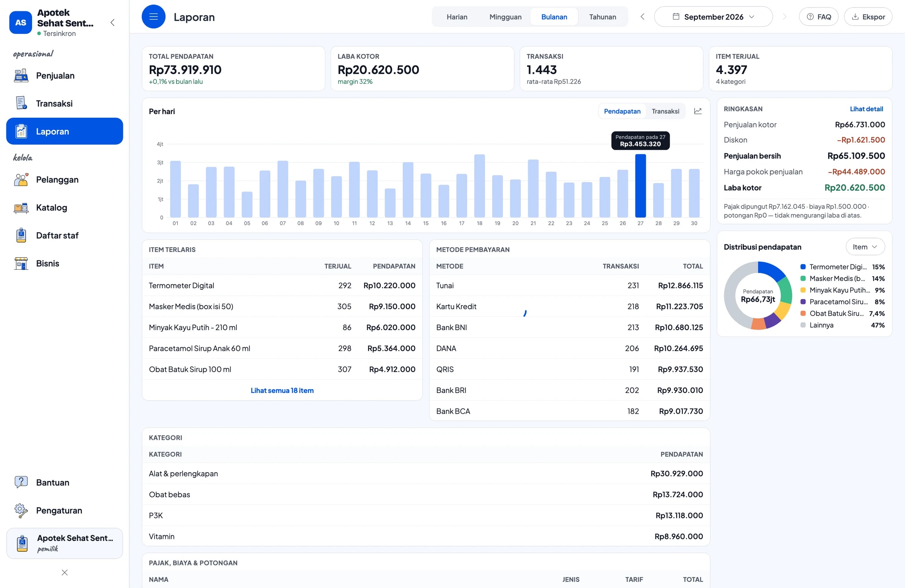Switch period to Harian
The height and width of the screenshot is (588, 905).
457,17
